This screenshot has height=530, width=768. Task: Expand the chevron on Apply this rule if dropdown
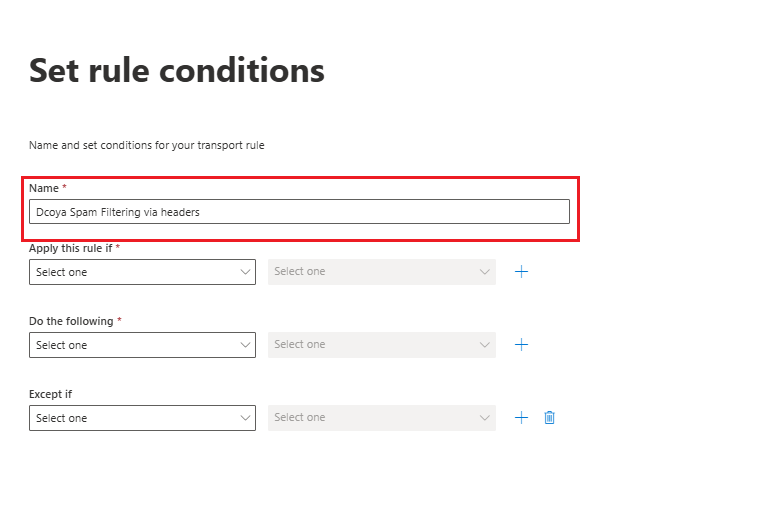tap(245, 272)
